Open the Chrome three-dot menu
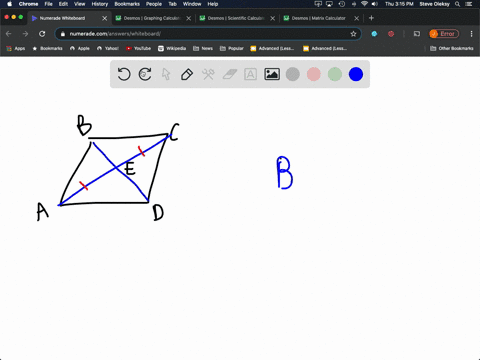Screen dimensions: 480x360 471,34
